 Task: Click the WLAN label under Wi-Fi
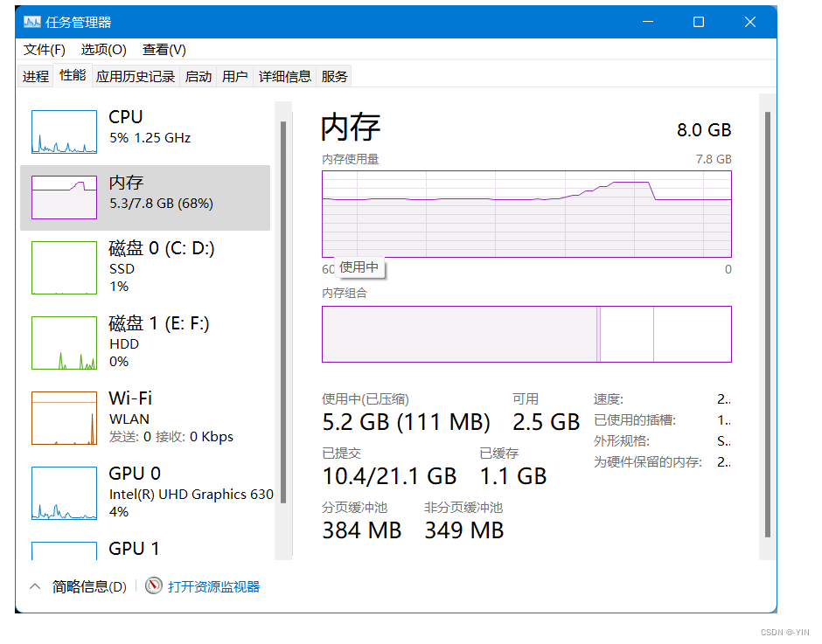tap(129, 419)
